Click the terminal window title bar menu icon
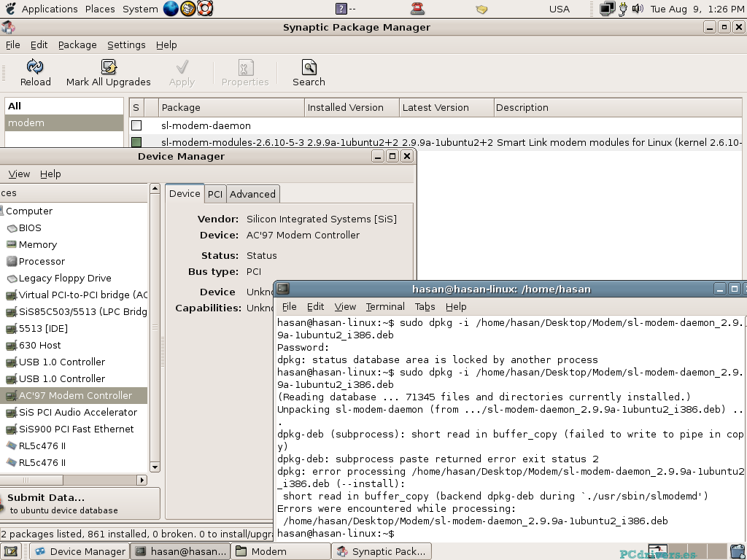The image size is (747, 560). (x=283, y=289)
